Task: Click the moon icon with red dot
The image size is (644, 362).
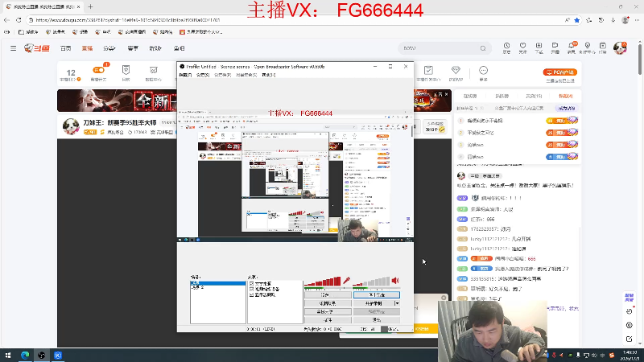Action: point(630,311)
